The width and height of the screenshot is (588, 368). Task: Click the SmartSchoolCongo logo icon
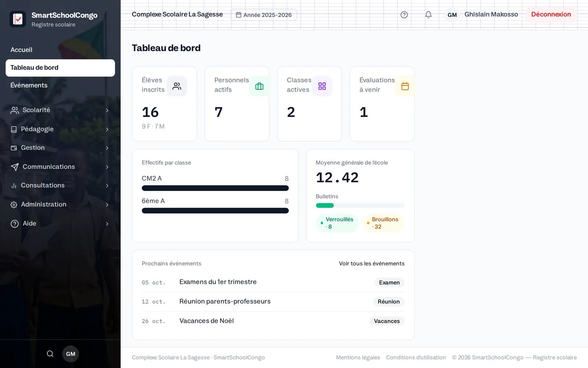18,19
